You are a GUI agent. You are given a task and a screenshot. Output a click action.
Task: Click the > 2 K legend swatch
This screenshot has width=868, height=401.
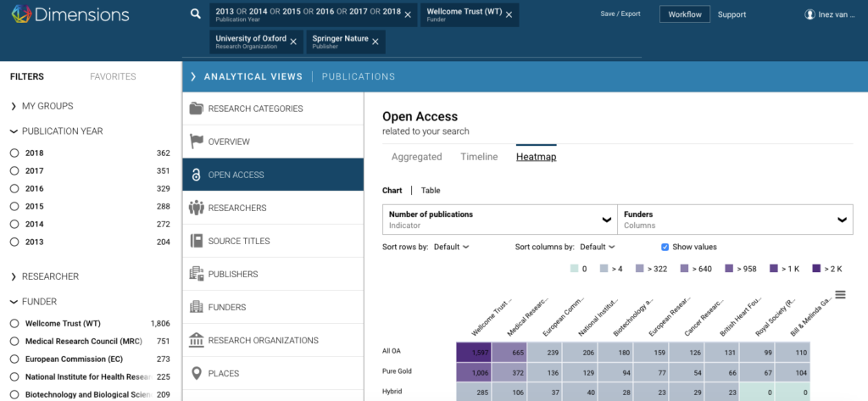[x=816, y=269]
